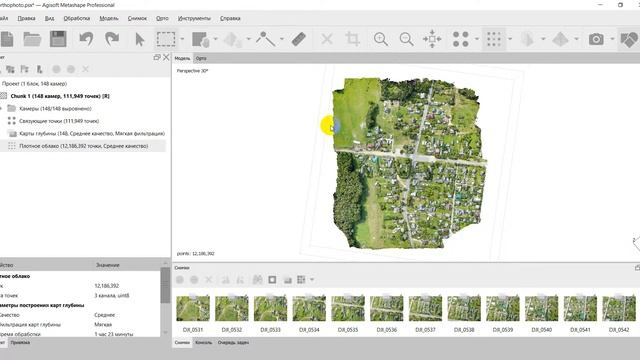Open the mesh display mode dropdown arrow
640x360 pixels.
(x=543, y=39)
